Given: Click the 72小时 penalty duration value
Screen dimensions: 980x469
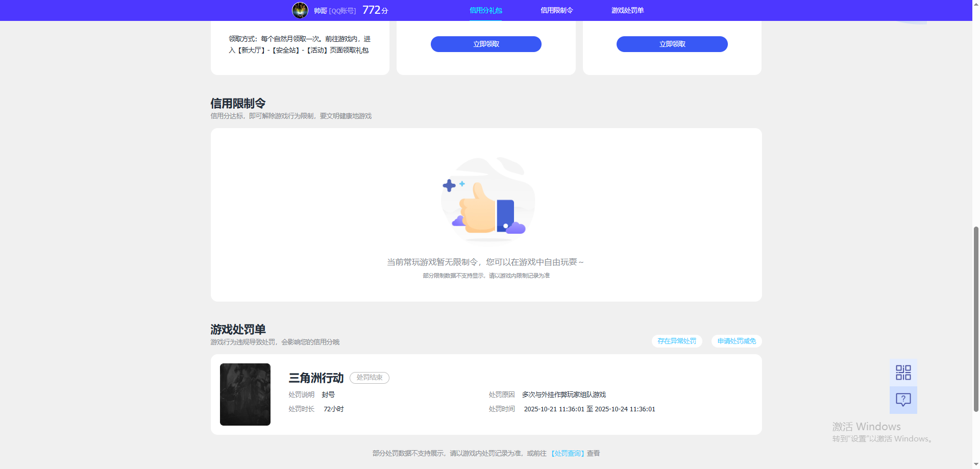Looking at the screenshot, I should tap(333, 409).
